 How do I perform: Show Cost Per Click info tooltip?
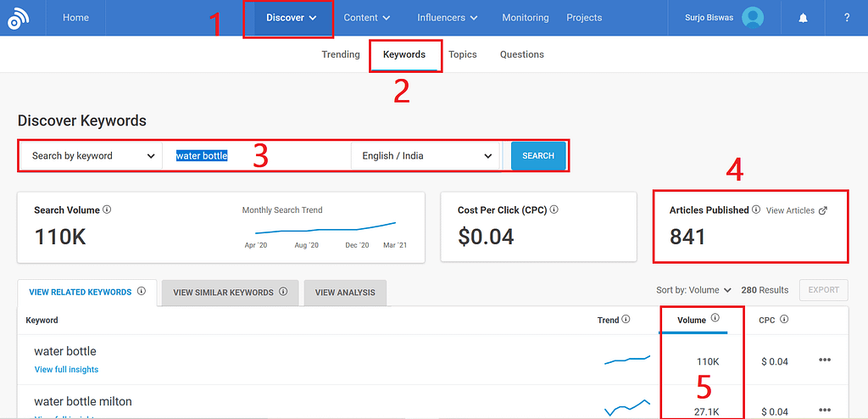click(x=554, y=210)
